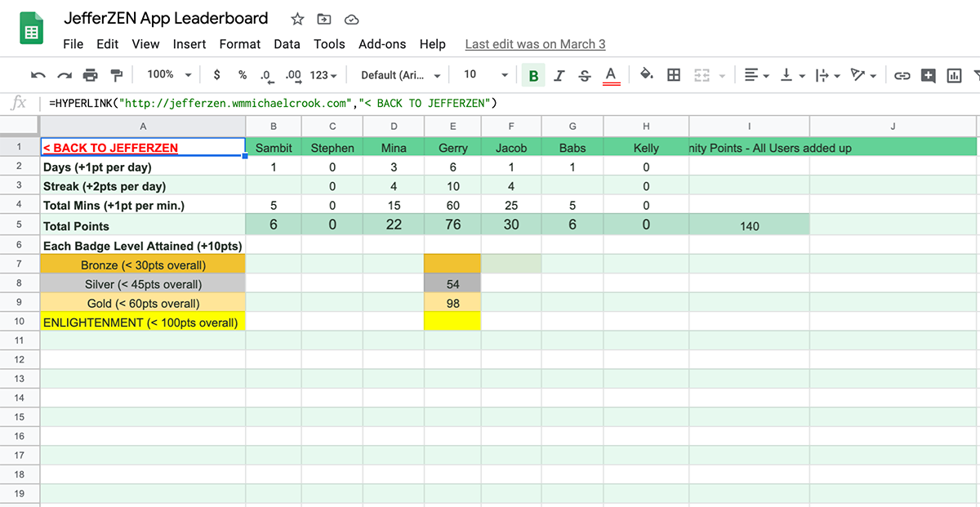Toggle strikethrough formatting
The width and height of the screenshot is (980, 507).
tap(585, 75)
